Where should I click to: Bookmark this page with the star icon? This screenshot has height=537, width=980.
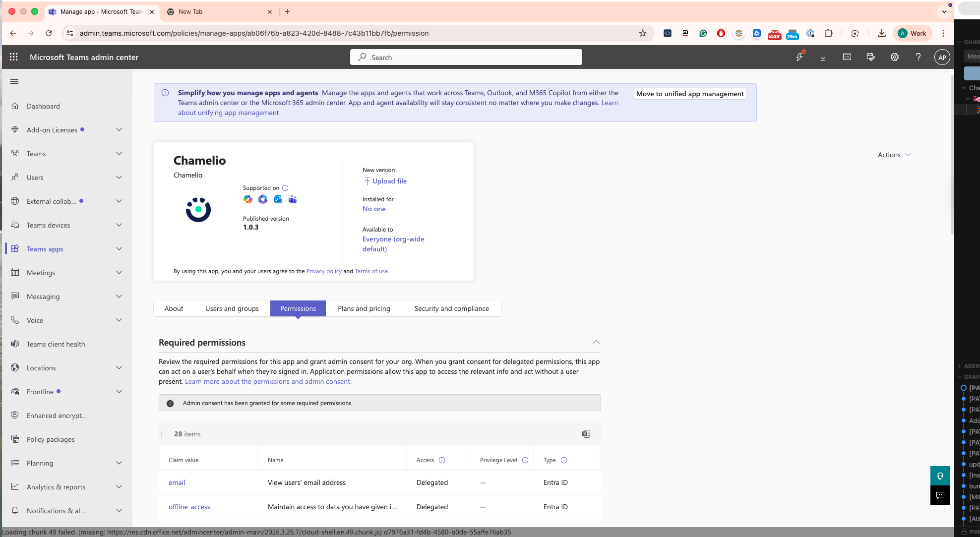643,33
